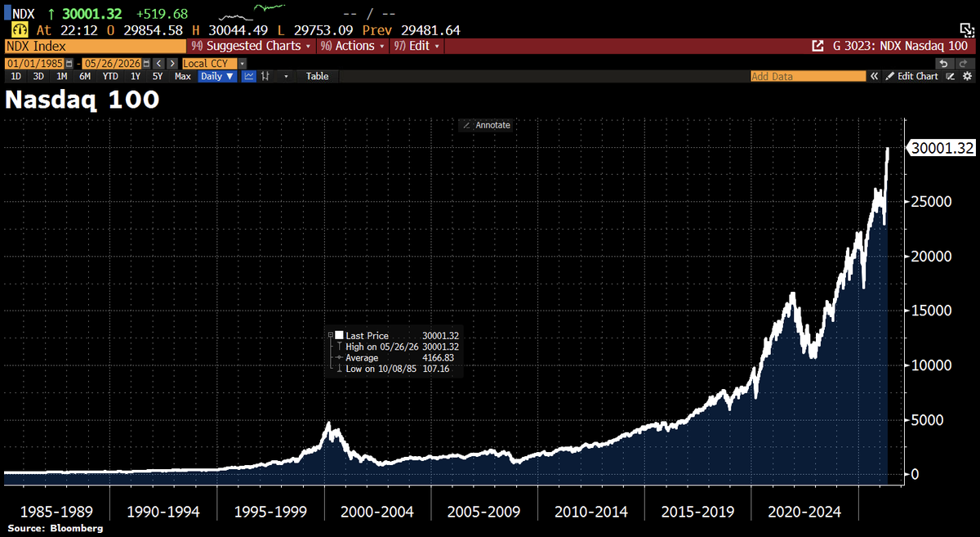Click the NDX ticker label in header
This screenshot has width=980, height=537.
pyautogui.click(x=24, y=14)
